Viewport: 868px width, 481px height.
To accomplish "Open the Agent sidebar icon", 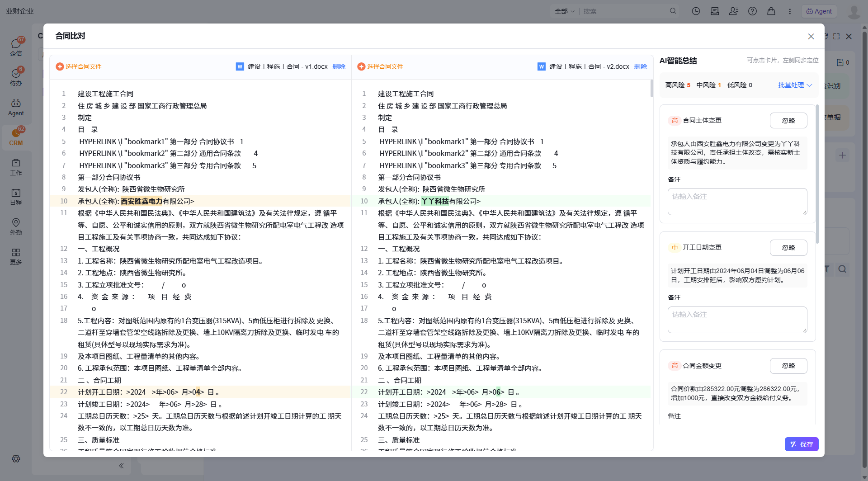I will [x=16, y=108].
